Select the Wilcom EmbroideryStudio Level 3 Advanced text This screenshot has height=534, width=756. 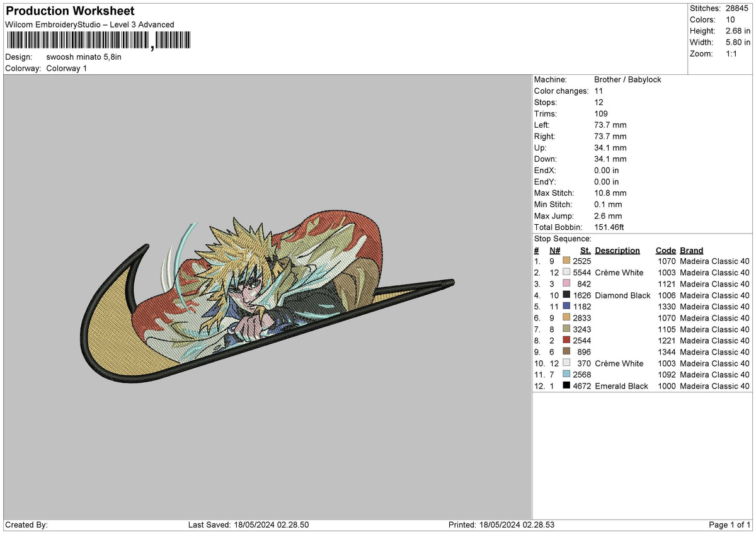point(89,25)
